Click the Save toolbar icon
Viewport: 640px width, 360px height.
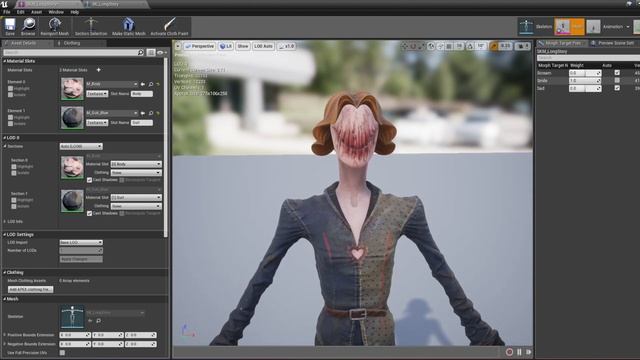[x=10, y=24]
